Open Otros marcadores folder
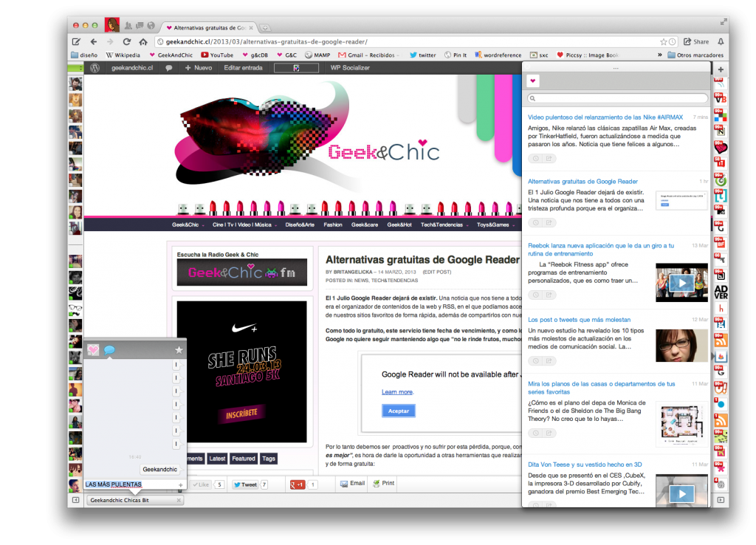The height and width of the screenshot is (545, 756). [695, 55]
